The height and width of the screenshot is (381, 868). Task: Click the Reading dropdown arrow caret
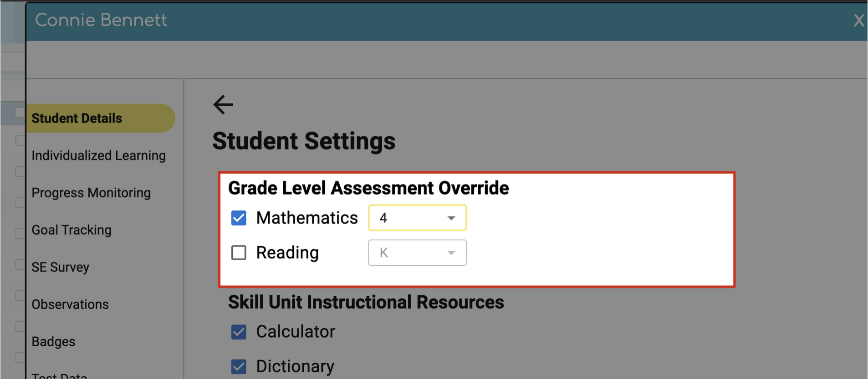451,253
